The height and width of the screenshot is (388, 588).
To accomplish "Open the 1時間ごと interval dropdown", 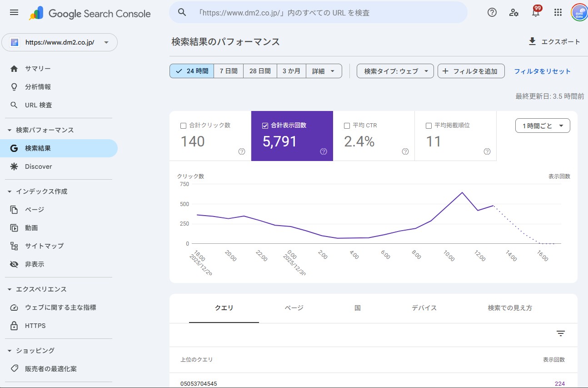I will 542,125.
